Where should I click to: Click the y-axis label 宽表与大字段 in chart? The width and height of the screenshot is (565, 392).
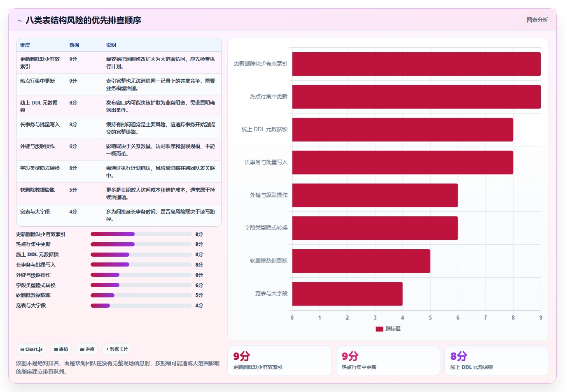pyautogui.click(x=271, y=294)
